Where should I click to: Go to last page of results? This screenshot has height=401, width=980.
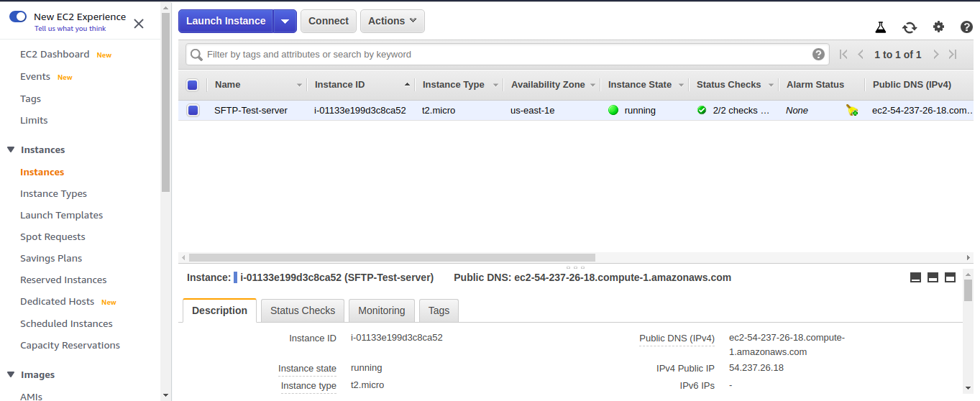[x=953, y=55]
